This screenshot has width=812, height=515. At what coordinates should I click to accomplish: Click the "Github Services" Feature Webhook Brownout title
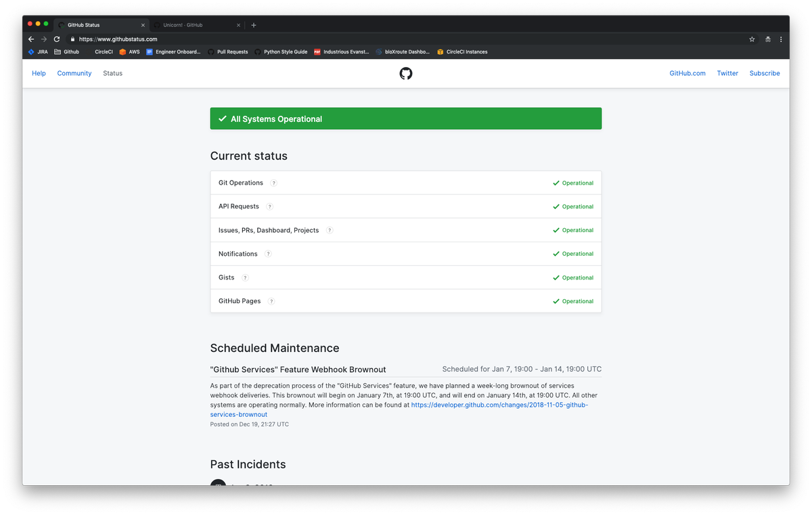[298, 370]
